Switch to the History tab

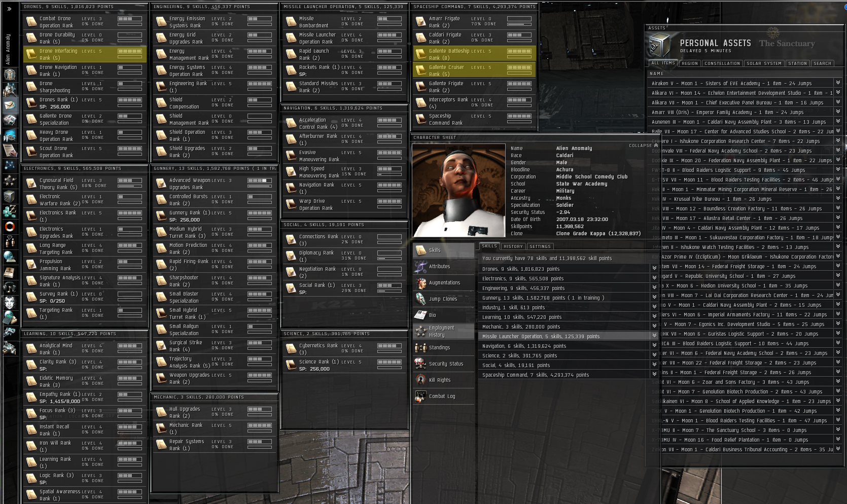[x=513, y=246]
